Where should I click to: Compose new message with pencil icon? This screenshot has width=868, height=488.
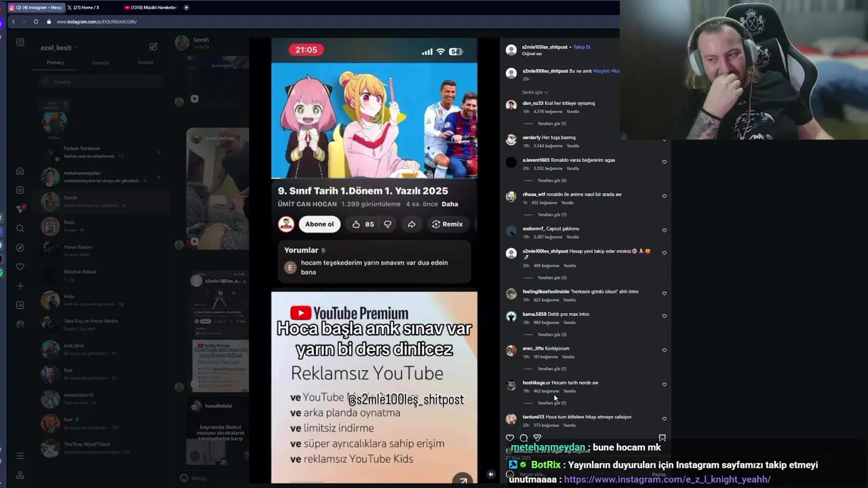click(153, 47)
